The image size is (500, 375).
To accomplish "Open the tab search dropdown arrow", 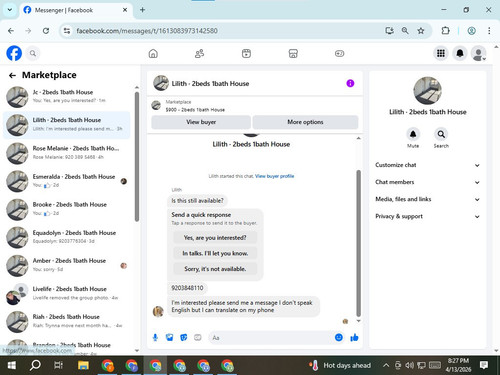I will (10, 10).
